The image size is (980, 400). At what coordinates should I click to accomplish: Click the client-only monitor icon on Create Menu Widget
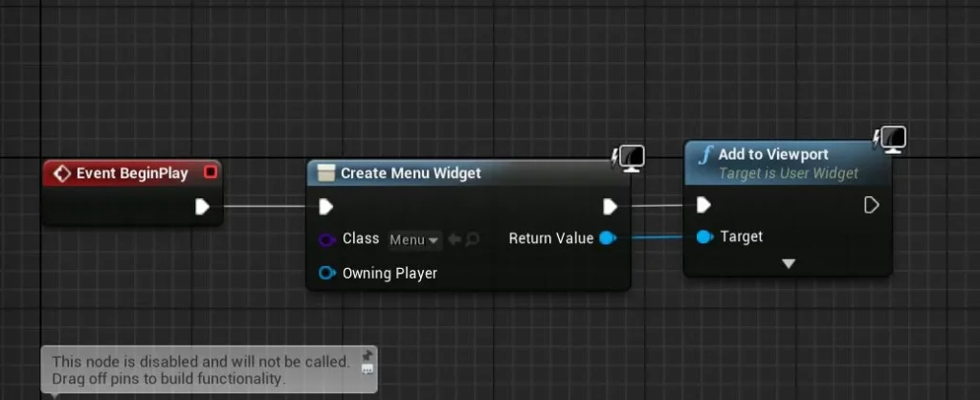click(x=630, y=159)
